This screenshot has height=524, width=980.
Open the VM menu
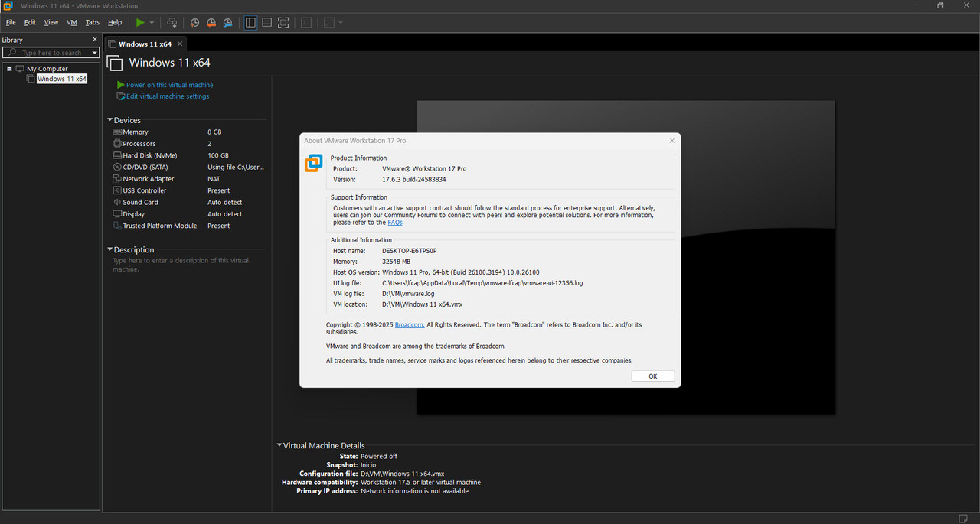coord(72,23)
